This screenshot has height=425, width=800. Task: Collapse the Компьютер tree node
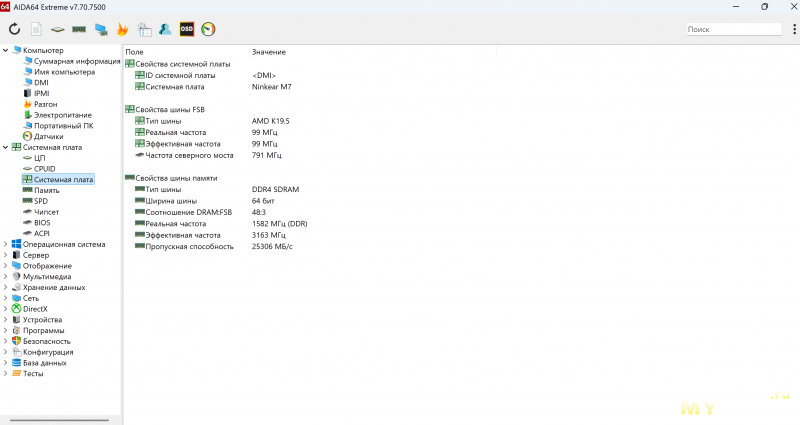click(x=6, y=51)
